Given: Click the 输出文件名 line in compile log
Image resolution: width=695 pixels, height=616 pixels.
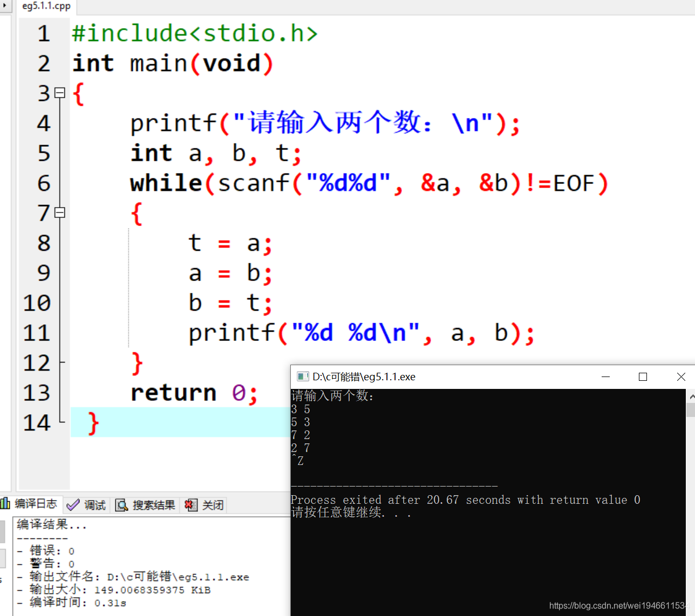Looking at the screenshot, I should click(x=133, y=577).
